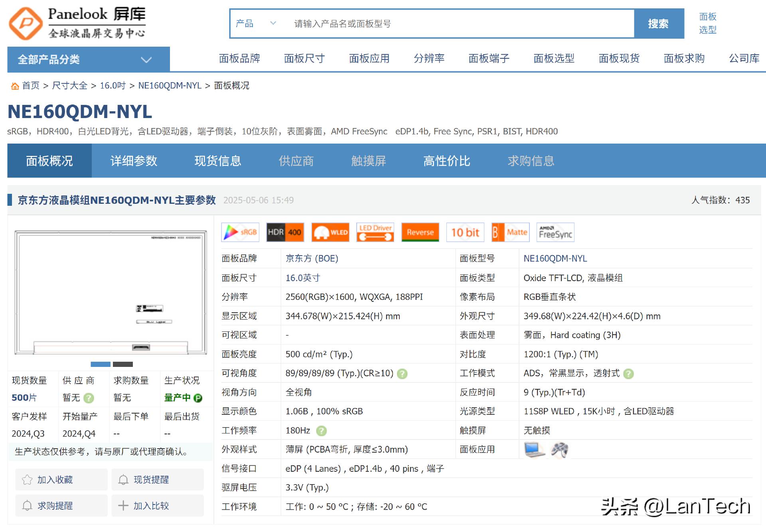
Task: Open 面板求购 in navigation bar
Action: [684, 59]
